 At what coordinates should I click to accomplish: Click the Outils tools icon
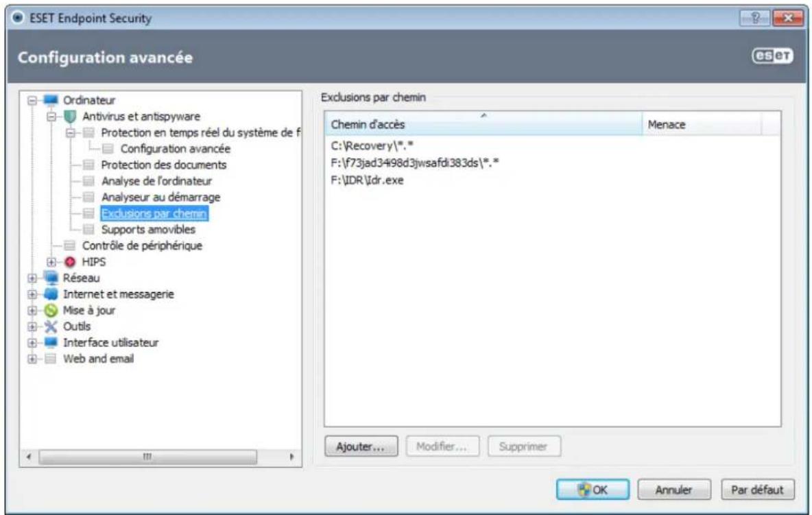coord(51,326)
